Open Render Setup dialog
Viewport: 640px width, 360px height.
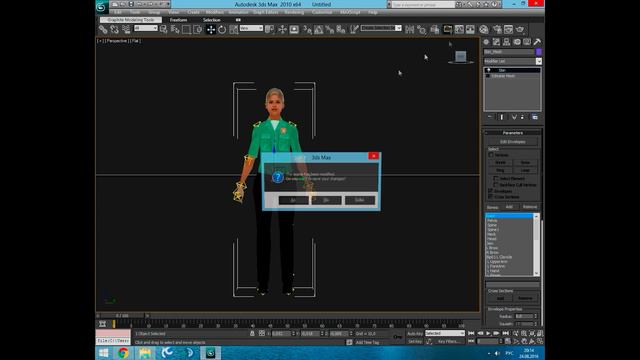(x=497, y=29)
